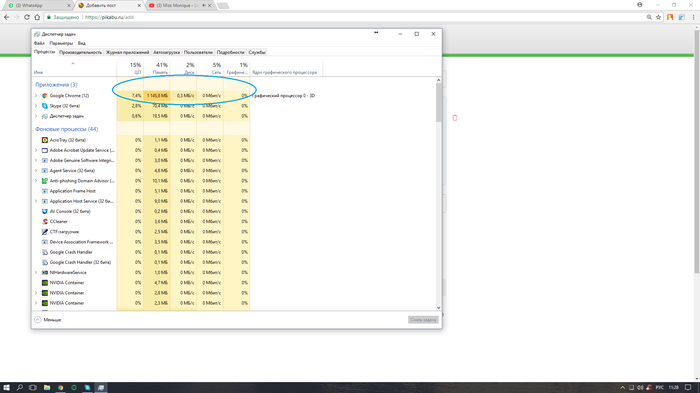Expand the NVIDIA Container using 2,8 МБ
Image resolution: width=700 pixels, height=393 pixels.
pyautogui.click(x=36, y=293)
